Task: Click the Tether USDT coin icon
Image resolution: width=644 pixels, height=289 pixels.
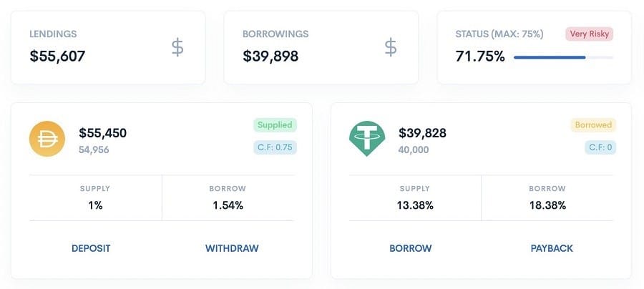Action: [367, 139]
